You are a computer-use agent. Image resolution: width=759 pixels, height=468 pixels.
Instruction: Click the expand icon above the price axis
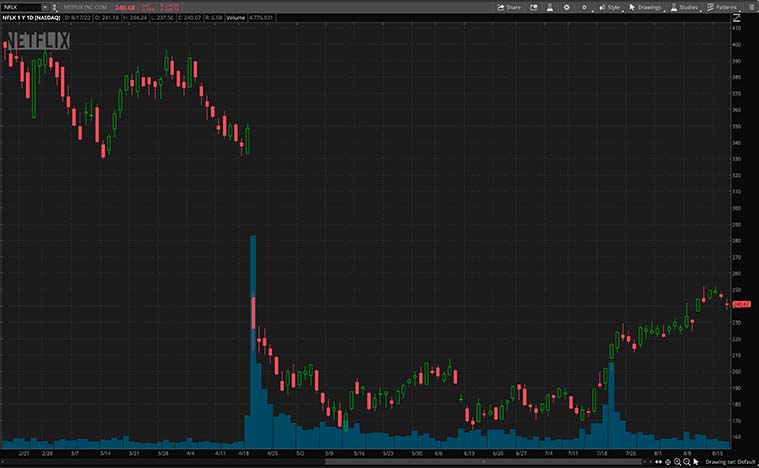pos(737,18)
